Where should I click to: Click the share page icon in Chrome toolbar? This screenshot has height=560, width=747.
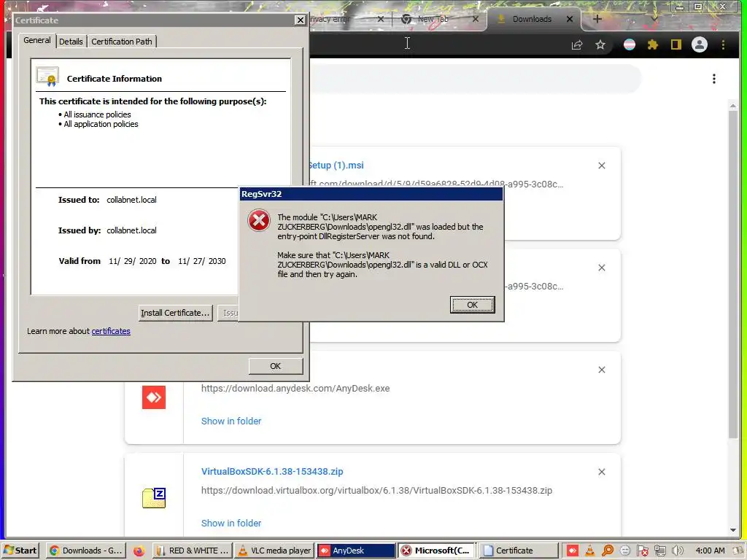[577, 44]
